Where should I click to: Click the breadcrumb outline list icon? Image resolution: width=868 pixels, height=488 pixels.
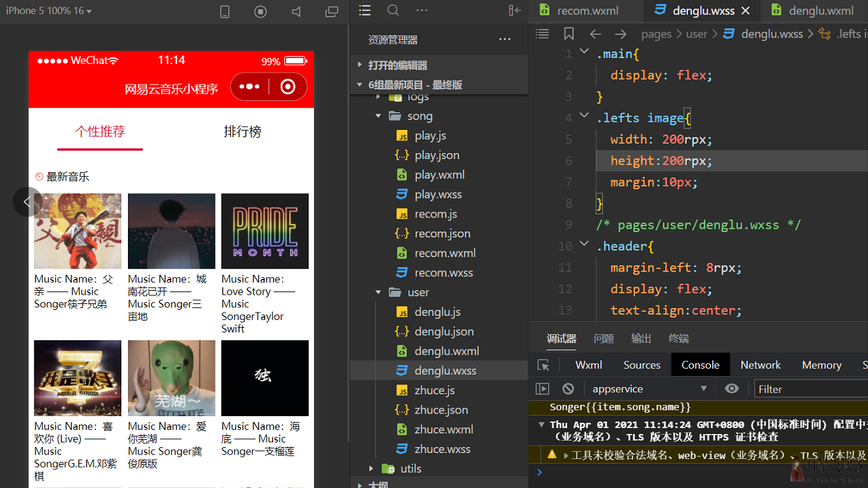[542, 34]
